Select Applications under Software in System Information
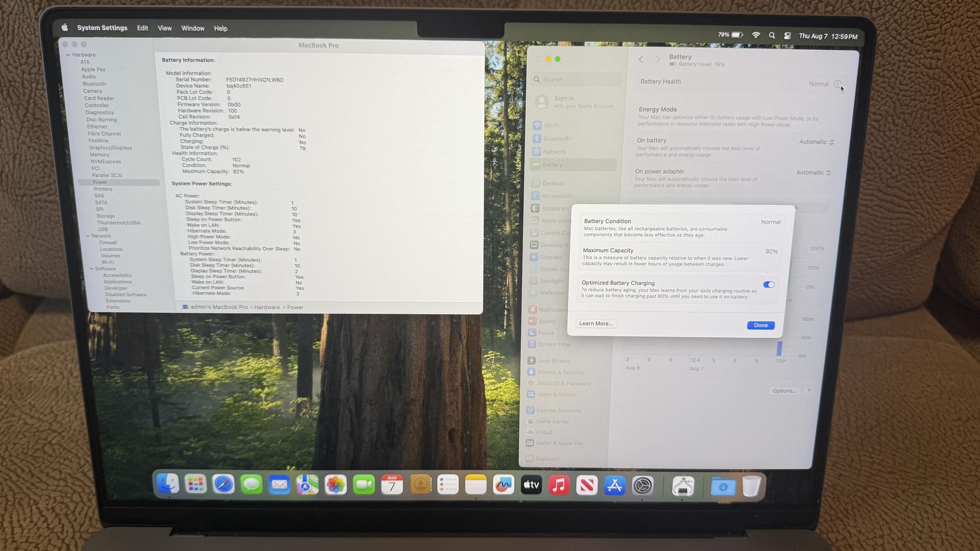The height and width of the screenshot is (551, 980). (x=118, y=282)
